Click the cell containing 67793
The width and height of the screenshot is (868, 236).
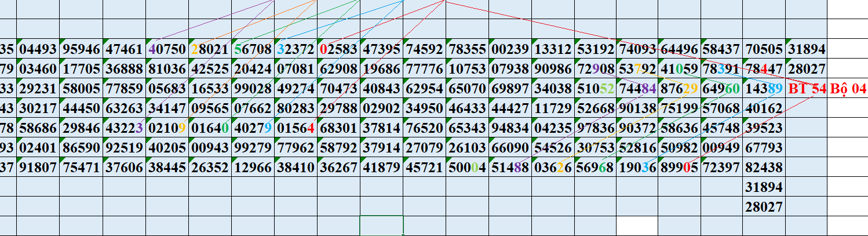(x=763, y=147)
